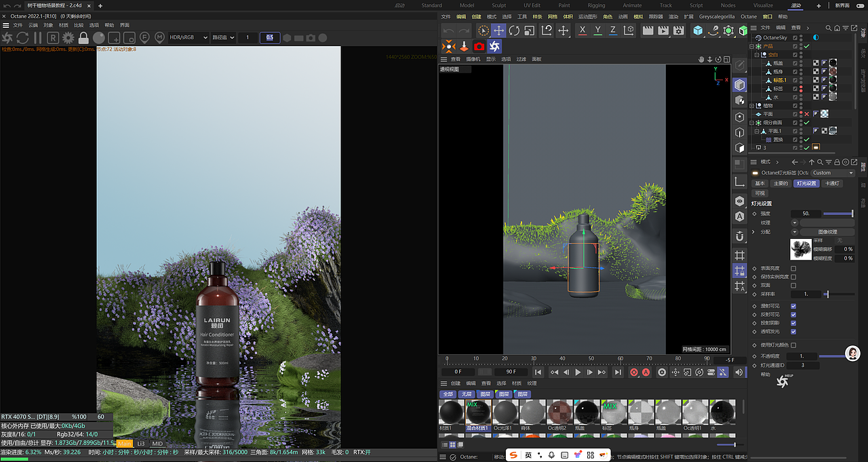Toggle Z axis lock
The width and height of the screenshot is (868, 462).
pyautogui.click(x=613, y=31)
